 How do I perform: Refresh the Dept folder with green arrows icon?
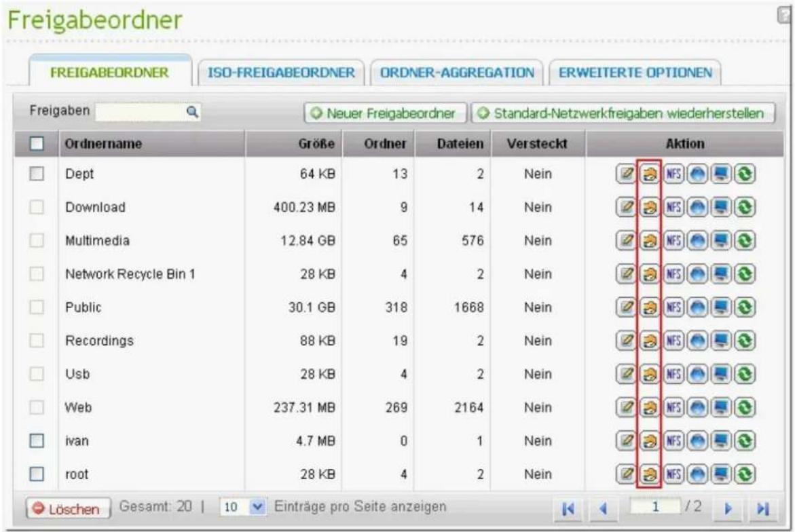tap(745, 174)
